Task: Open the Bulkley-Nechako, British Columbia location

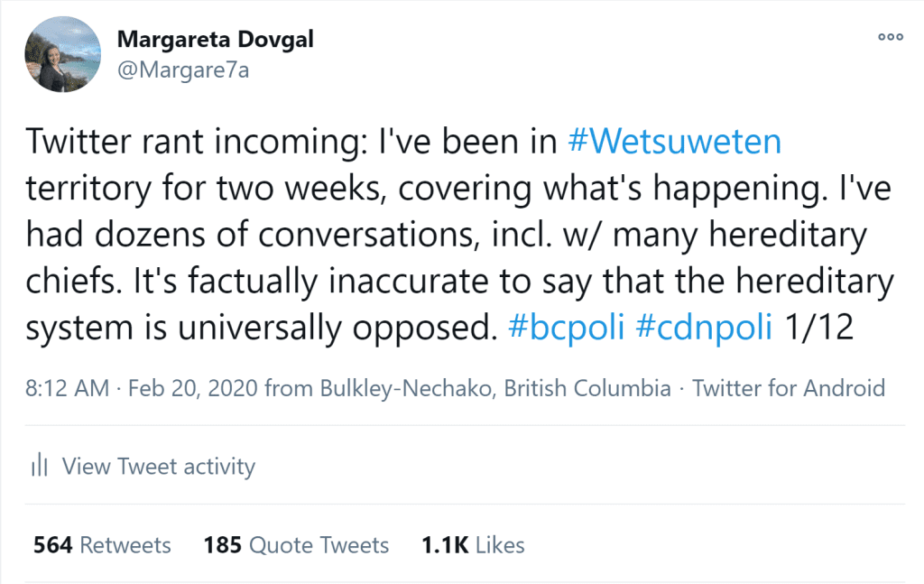Action: click(x=495, y=389)
